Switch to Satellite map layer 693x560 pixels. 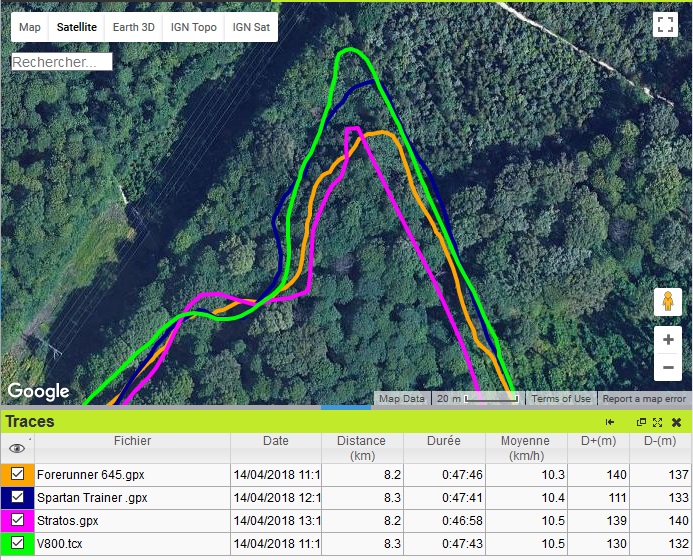pos(77,27)
